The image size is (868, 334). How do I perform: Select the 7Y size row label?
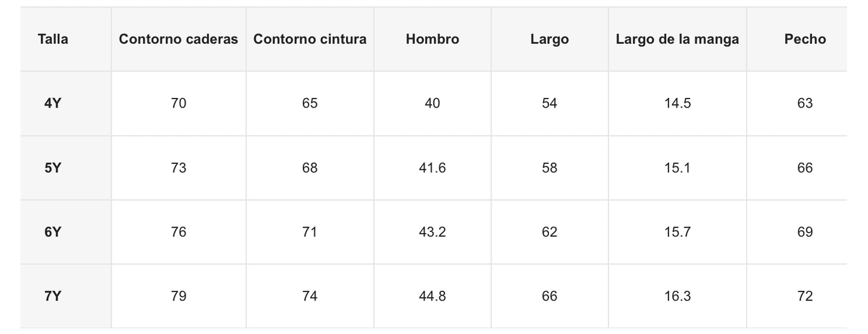(x=53, y=296)
